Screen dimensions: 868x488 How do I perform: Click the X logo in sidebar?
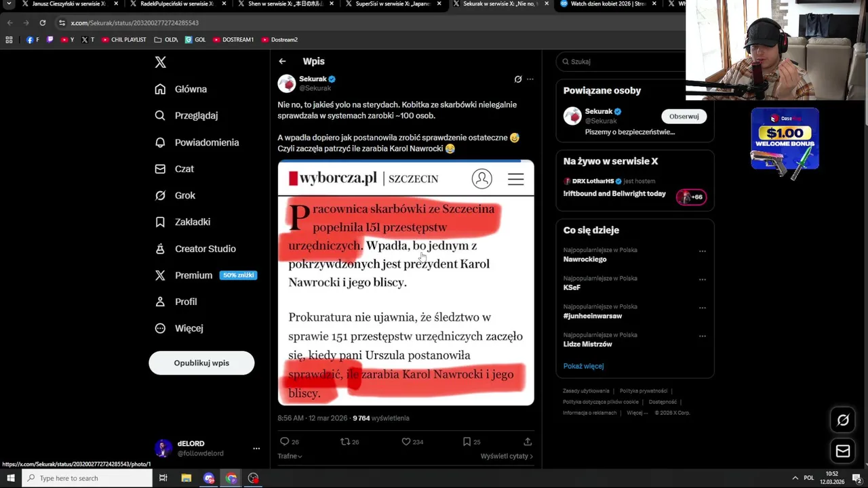(160, 62)
